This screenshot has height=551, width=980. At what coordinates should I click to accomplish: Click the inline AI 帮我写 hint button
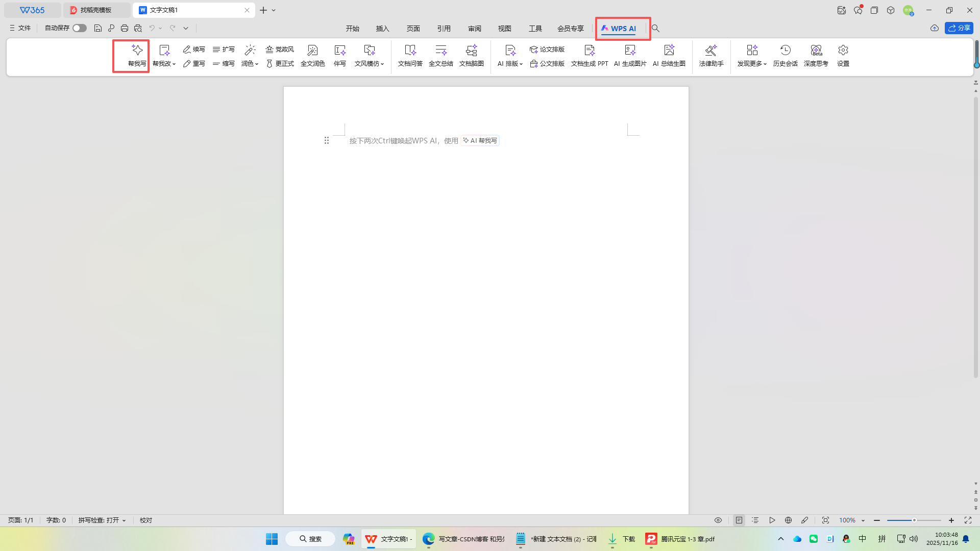coord(480,141)
